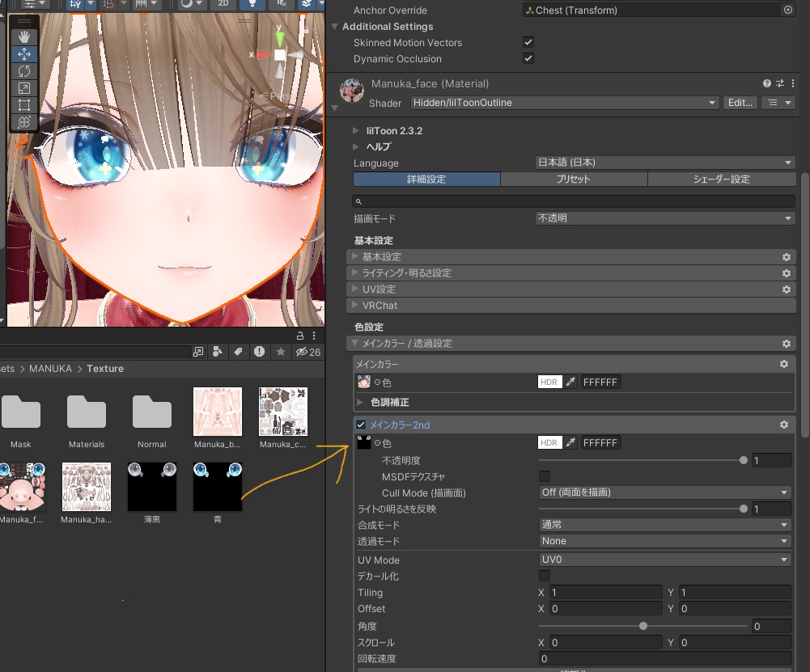810x672 pixels.
Task: Open material component three-dot menu
Action: tap(793, 83)
